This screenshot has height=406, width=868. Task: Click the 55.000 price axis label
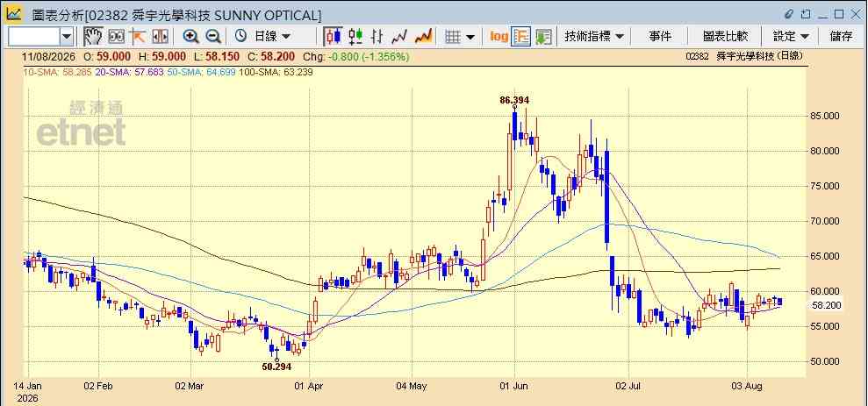[825, 326]
